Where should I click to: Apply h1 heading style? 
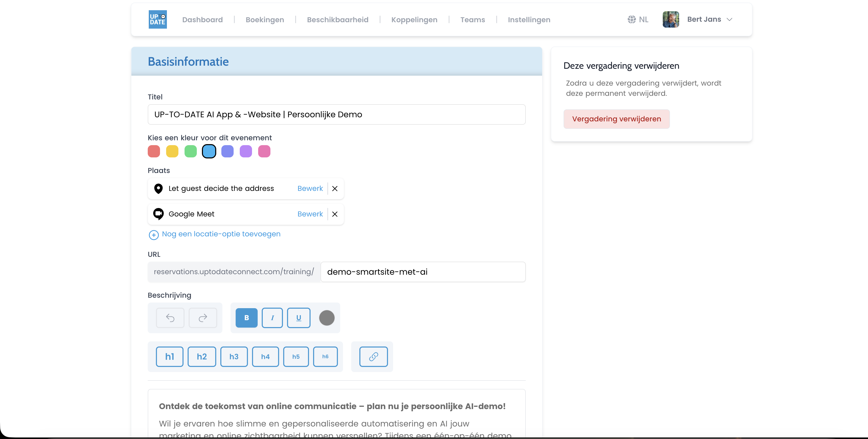tap(169, 356)
